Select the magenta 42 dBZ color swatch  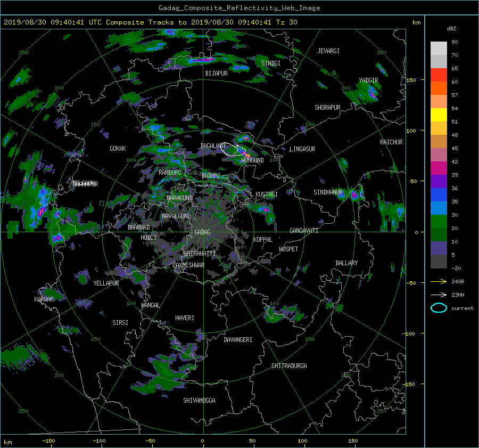pyautogui.click(x=439, y=168)
